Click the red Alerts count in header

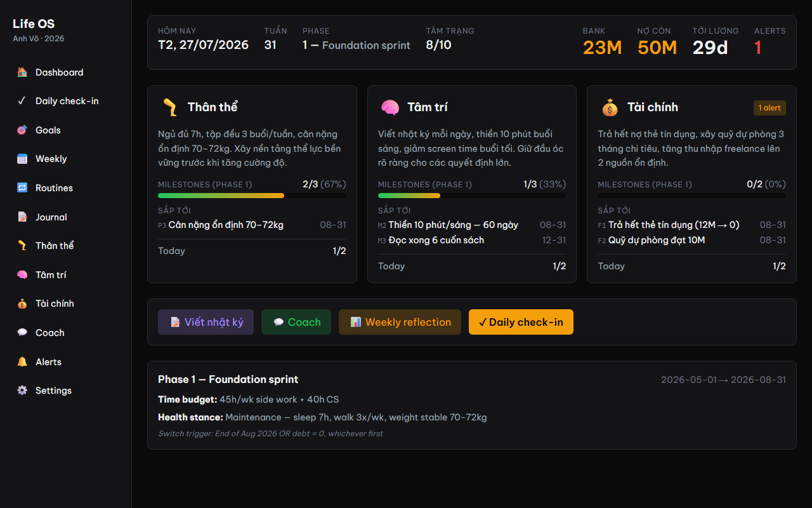[x=757, y=48]
